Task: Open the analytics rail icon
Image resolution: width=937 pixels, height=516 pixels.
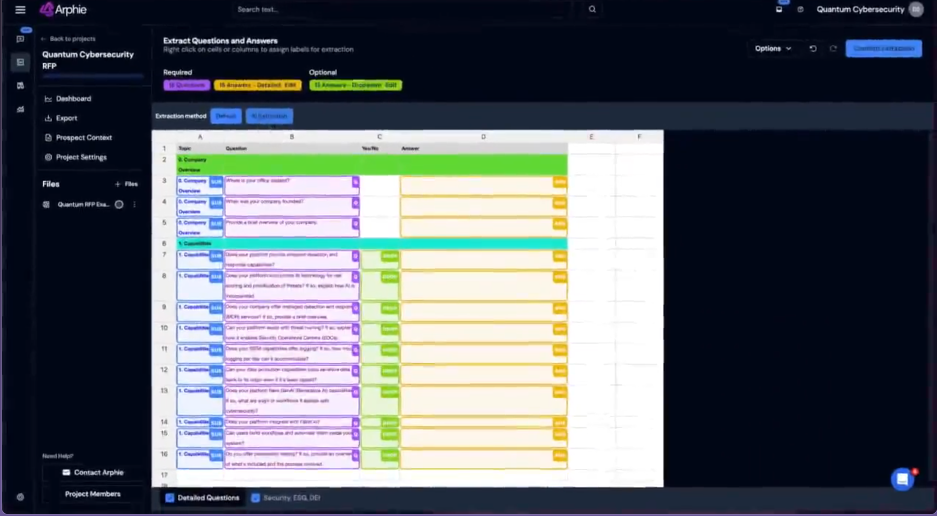Action: pyautogui.click(x=20, y=109)
